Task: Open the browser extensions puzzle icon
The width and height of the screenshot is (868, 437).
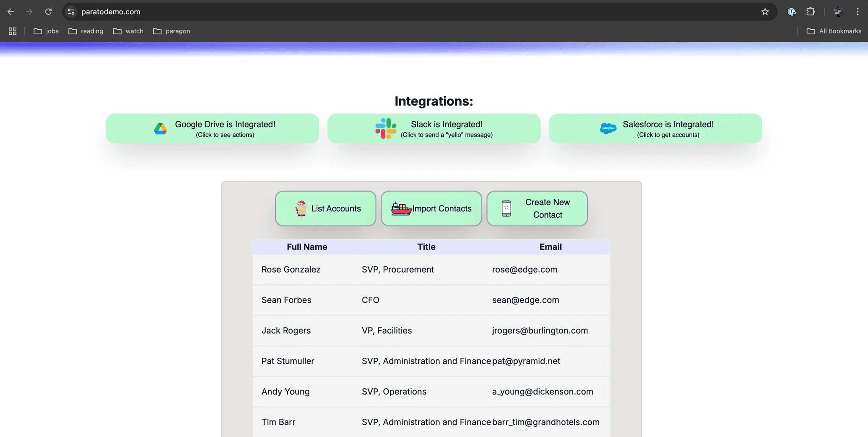Action: pos(810,12)
